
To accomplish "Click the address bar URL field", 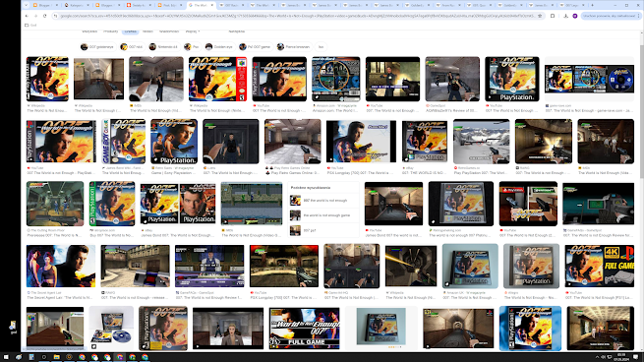I will click(x=297, y=16).
